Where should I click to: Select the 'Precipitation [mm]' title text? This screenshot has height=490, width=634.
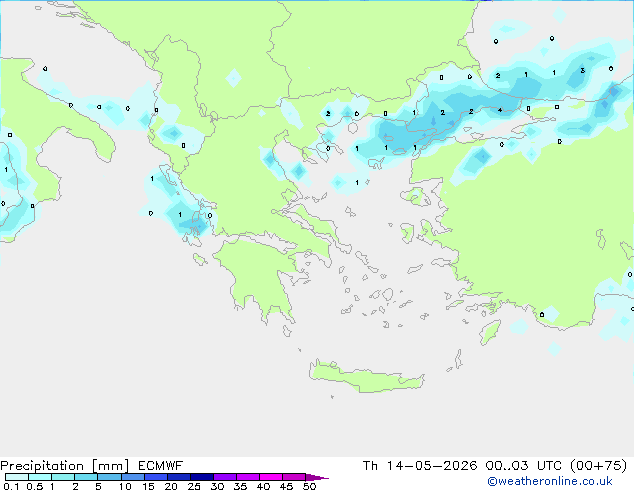pyautogui.click(x=65, y=466)
